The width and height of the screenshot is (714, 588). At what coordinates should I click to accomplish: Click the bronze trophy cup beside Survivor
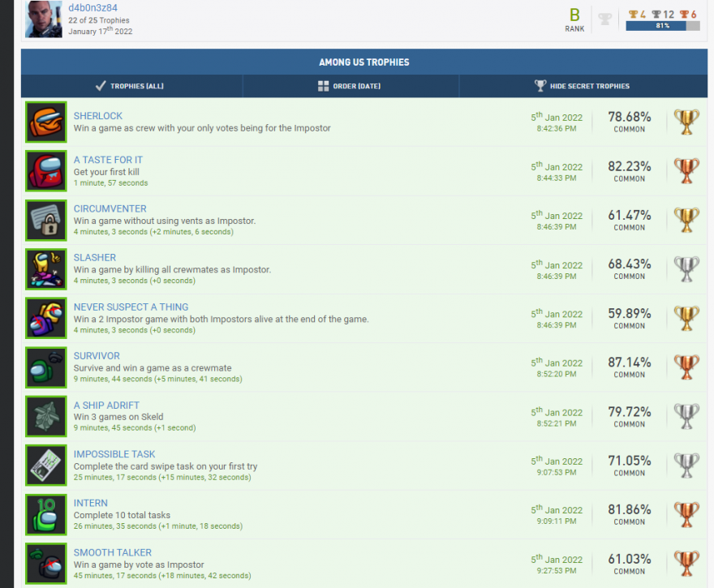point(686,367)
